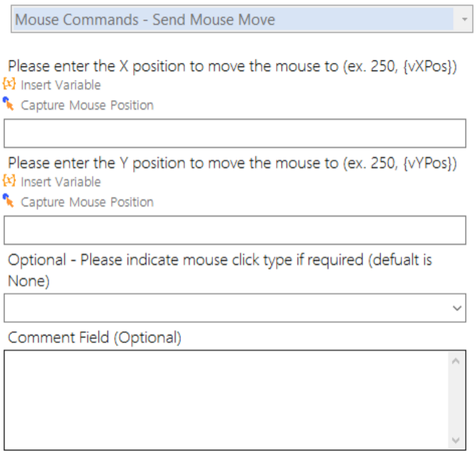Click the Insert Variable icon for X position

[9, 85]
